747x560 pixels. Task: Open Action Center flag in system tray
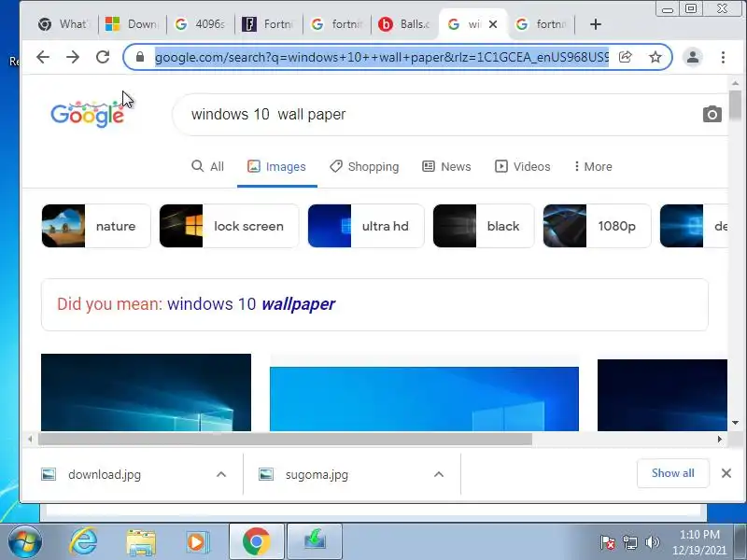pos(608,542)
